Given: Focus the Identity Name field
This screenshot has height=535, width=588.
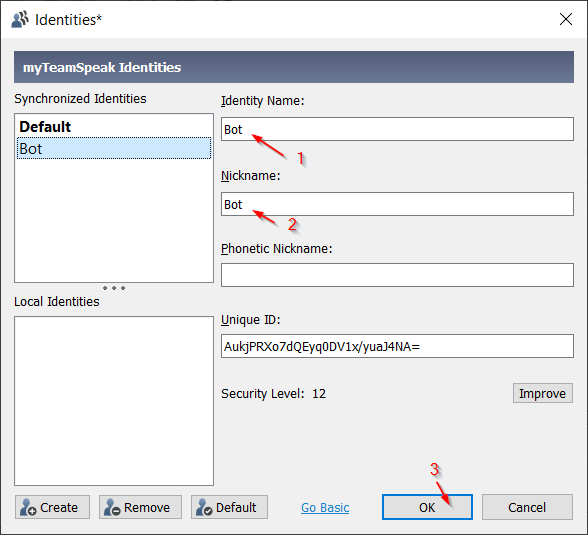Looking at the screenshot, I should click(397, 129).
